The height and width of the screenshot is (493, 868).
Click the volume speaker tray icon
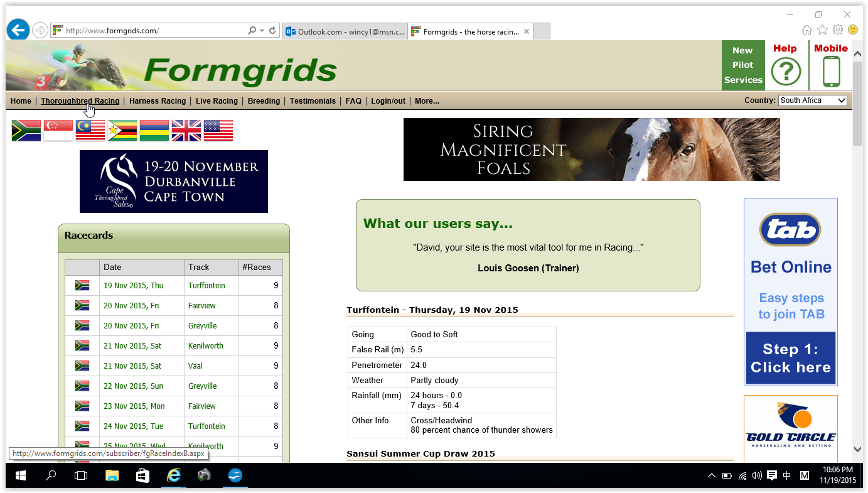point(757,476)
